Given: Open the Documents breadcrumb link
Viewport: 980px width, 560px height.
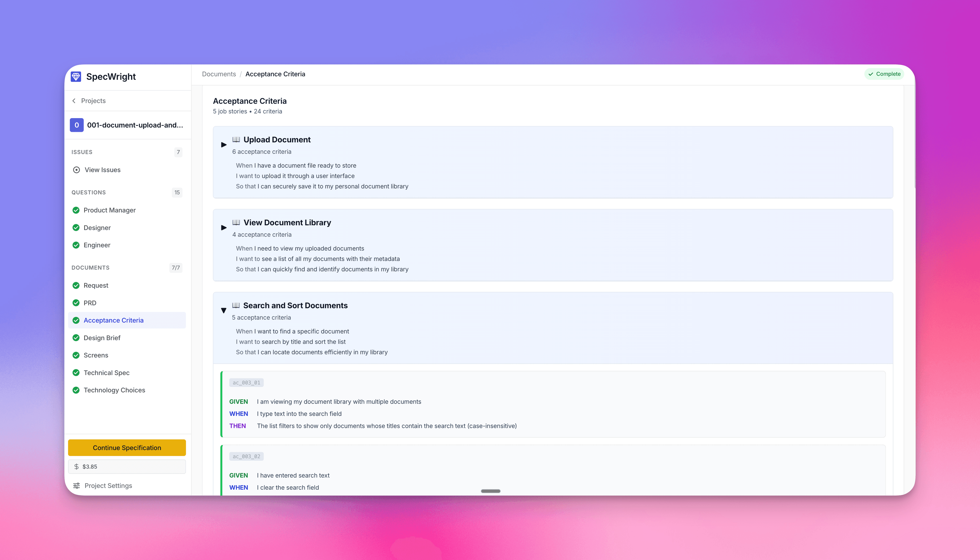Looking at the screenshot, I should 218,74.
